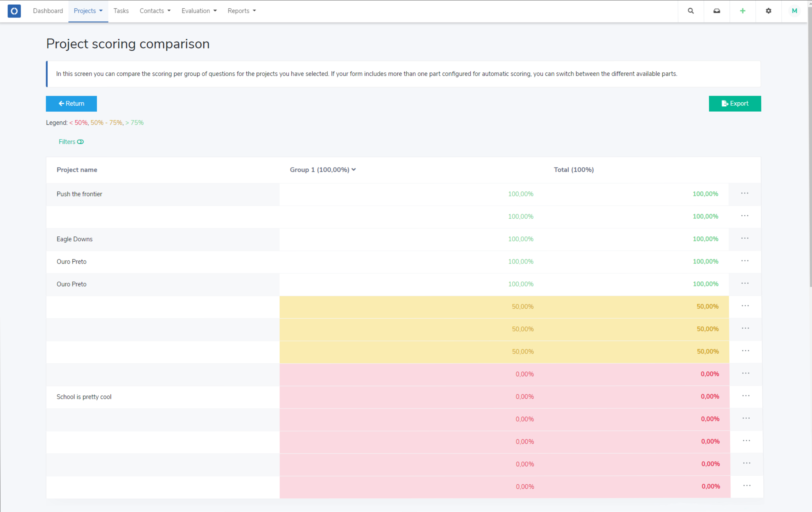The height and width of the screenshot is (512, 812).
Task: Click the notifications inbox icon
Action: click(717, 11)
